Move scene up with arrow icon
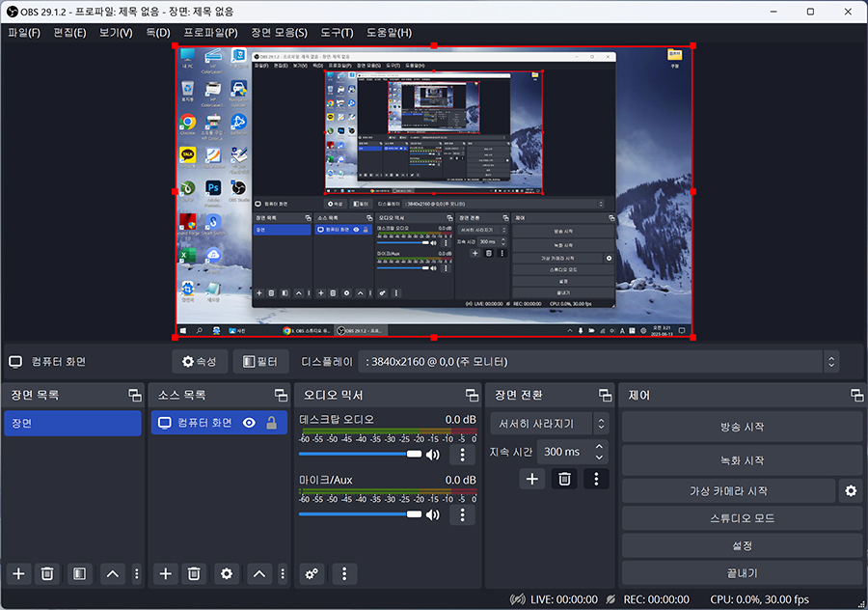Screen dimensions: 868x610 coord(113,573)
